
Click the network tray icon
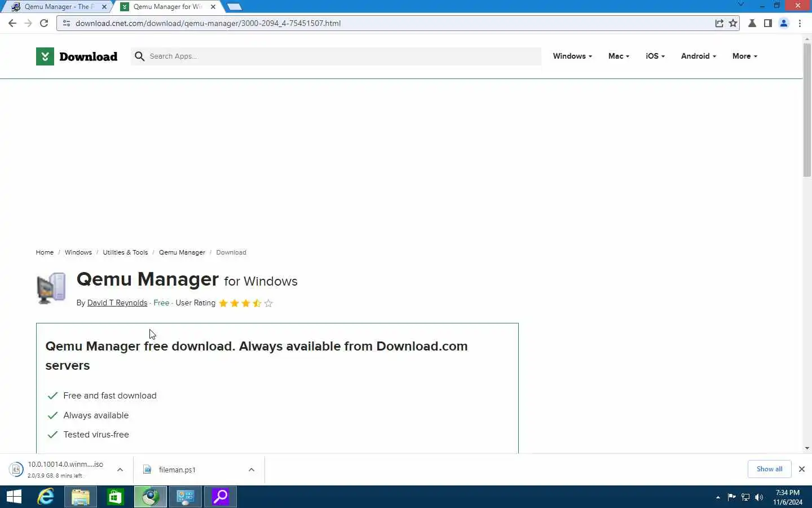coord(745,497)
